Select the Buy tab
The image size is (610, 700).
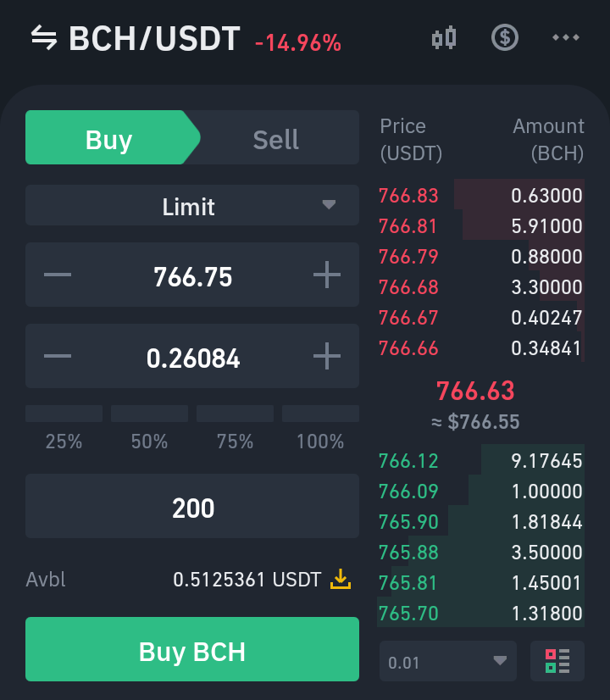[x=109, y=137]
